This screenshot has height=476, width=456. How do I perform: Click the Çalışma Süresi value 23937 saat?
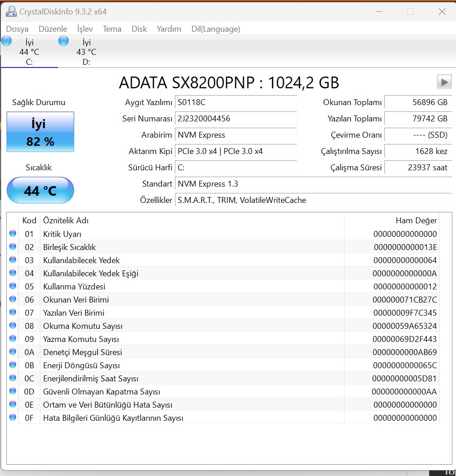[418, 168]
